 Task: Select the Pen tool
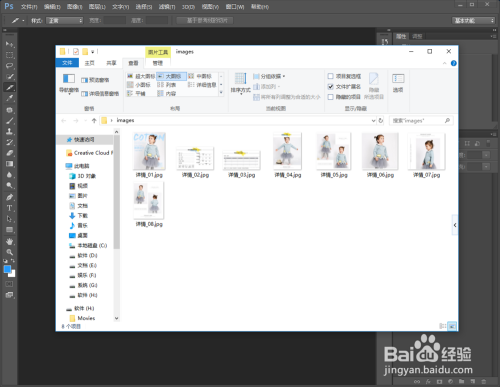(x=9, y=197)
